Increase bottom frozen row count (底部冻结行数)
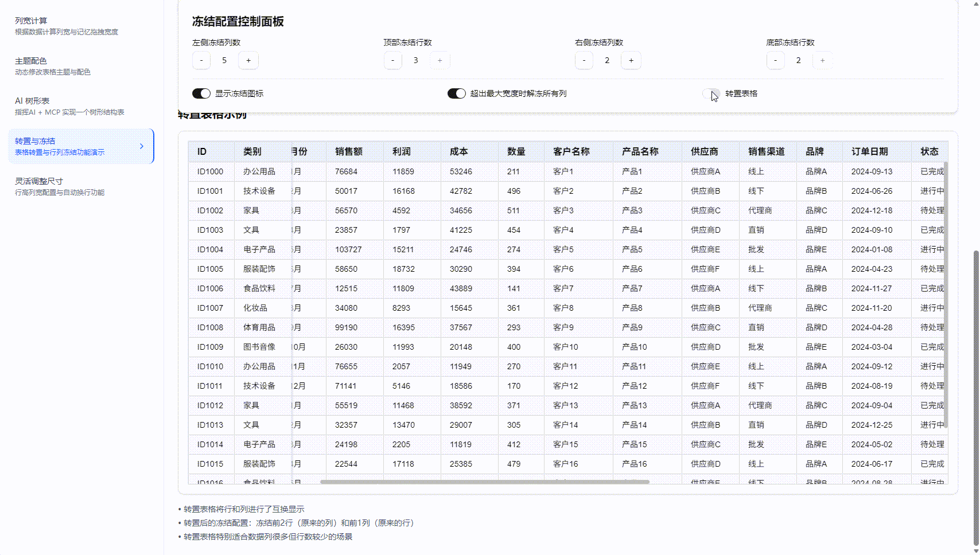The width and height of the screenshot is (980, 555). (823, 60)
